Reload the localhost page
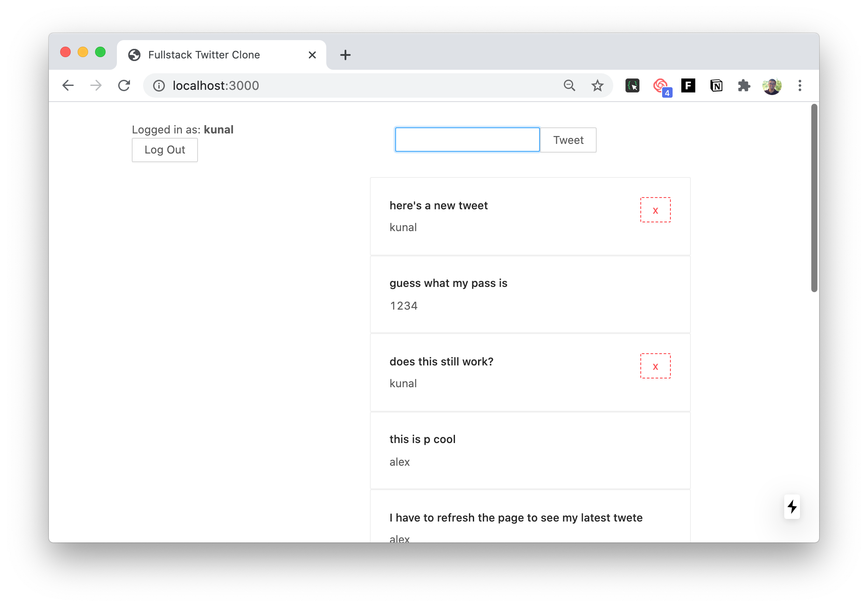 pos(124,85)
